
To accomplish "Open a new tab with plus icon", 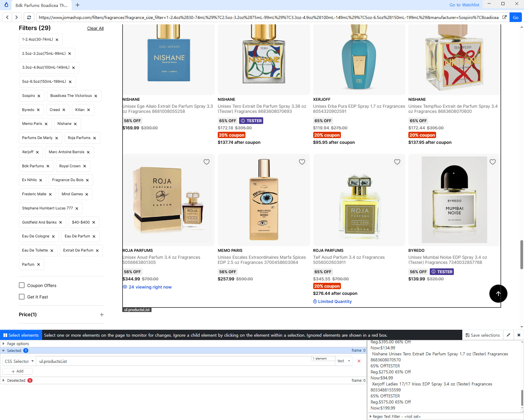I will 77,5.
